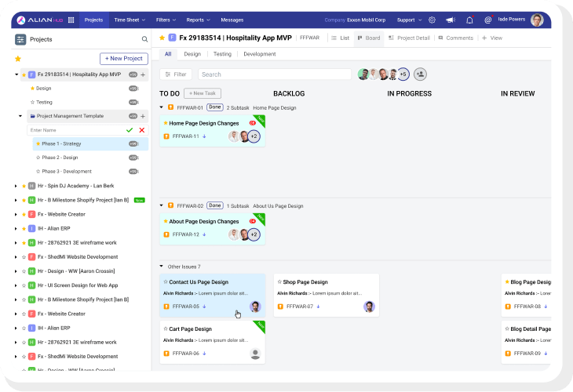This screenshot has width=573, height=392.
Task: Toggle favorites filter star in sidebar
Action: point(18,58)
